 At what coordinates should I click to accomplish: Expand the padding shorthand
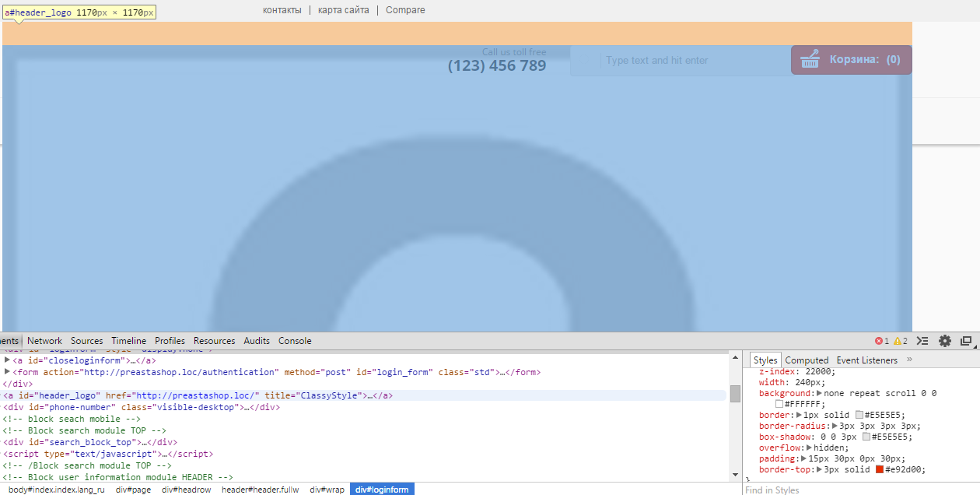[804, 458]
